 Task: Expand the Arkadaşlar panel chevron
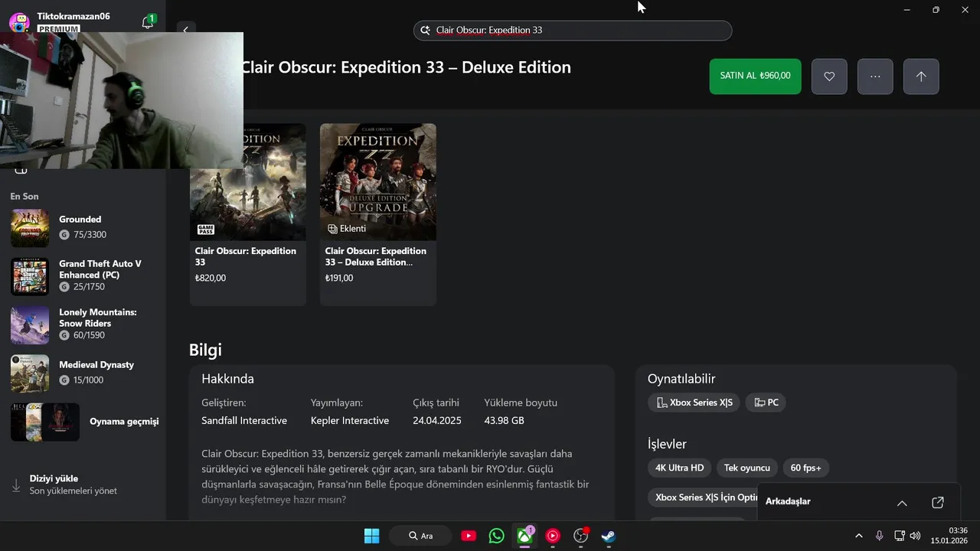(902, 503)
